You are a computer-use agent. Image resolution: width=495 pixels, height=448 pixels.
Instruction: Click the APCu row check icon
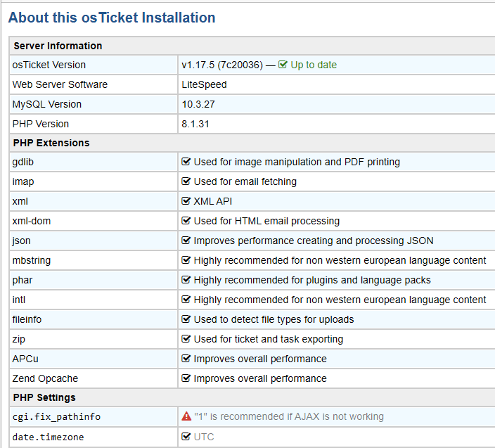point(186,359)
